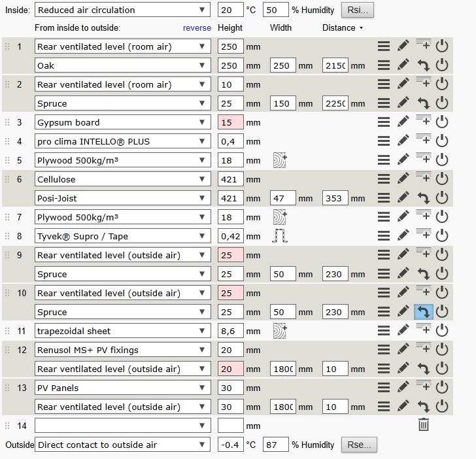The width and height of the screenshot is (476, 459).
Task: Click the add-layer icon on trapezoidal sheet row
Action: [423, 331]
